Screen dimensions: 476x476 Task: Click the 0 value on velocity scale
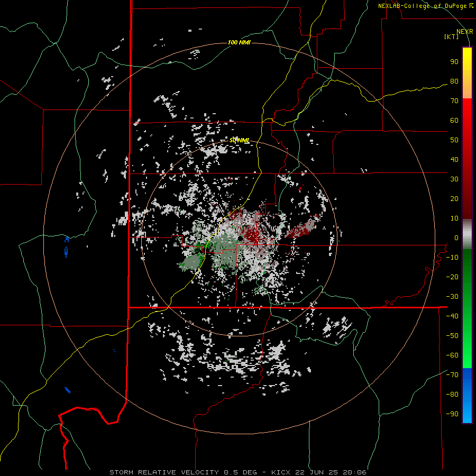tap(456, 238)
